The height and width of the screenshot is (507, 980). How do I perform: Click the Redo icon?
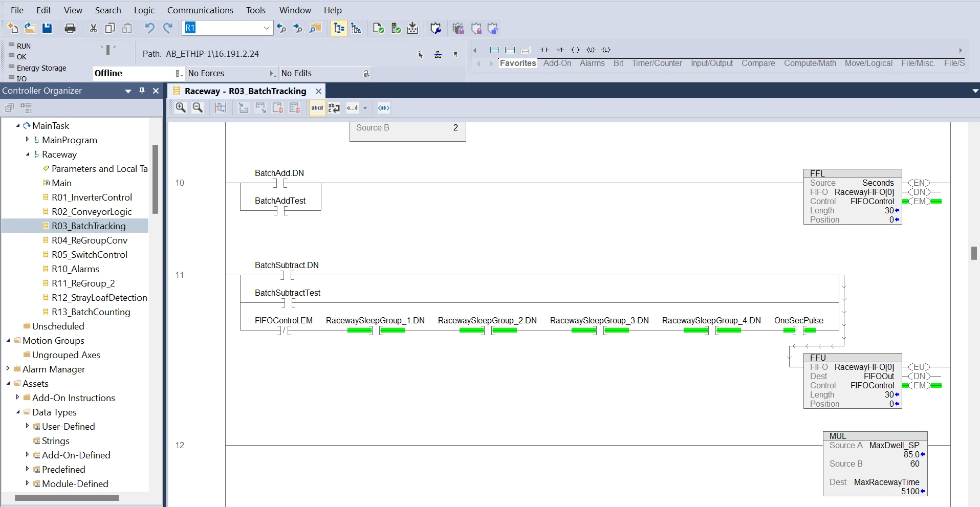tap(167, 28)
